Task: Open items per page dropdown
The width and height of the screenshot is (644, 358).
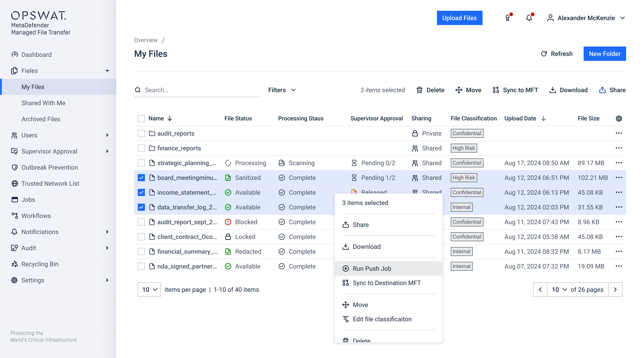Action: click(149, 289)
